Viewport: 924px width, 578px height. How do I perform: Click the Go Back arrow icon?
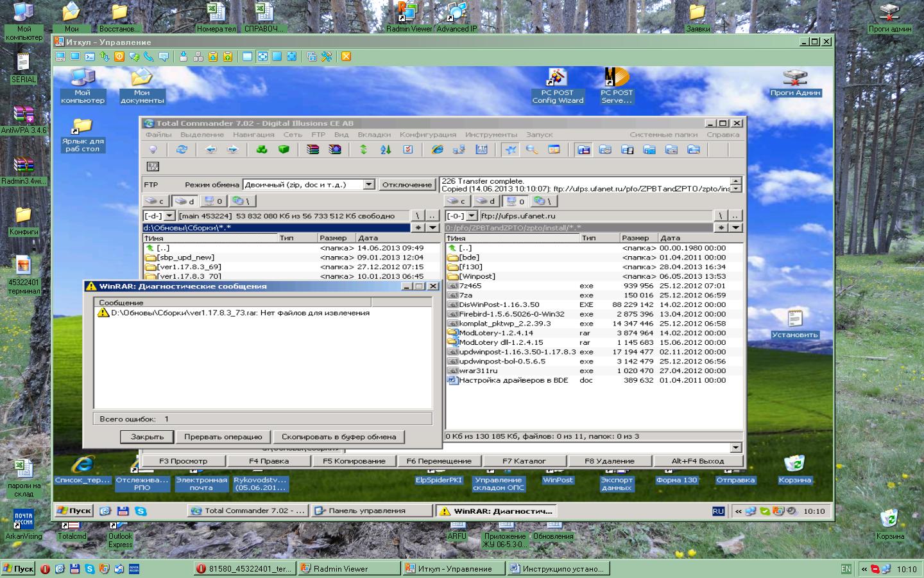click(210, 150)
